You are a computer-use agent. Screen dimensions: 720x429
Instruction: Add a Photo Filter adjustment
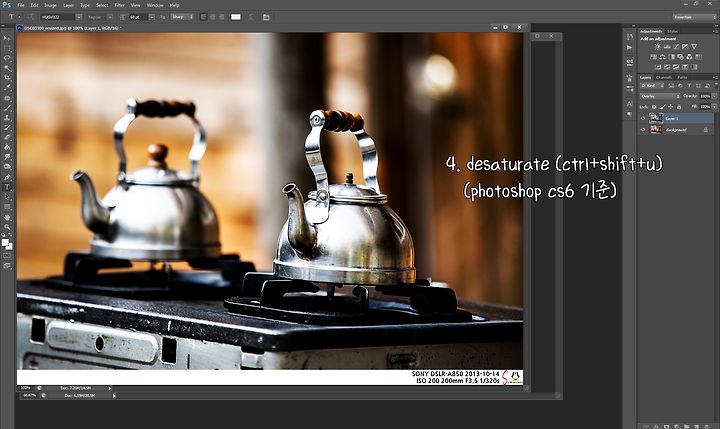(x=681, y=57)
